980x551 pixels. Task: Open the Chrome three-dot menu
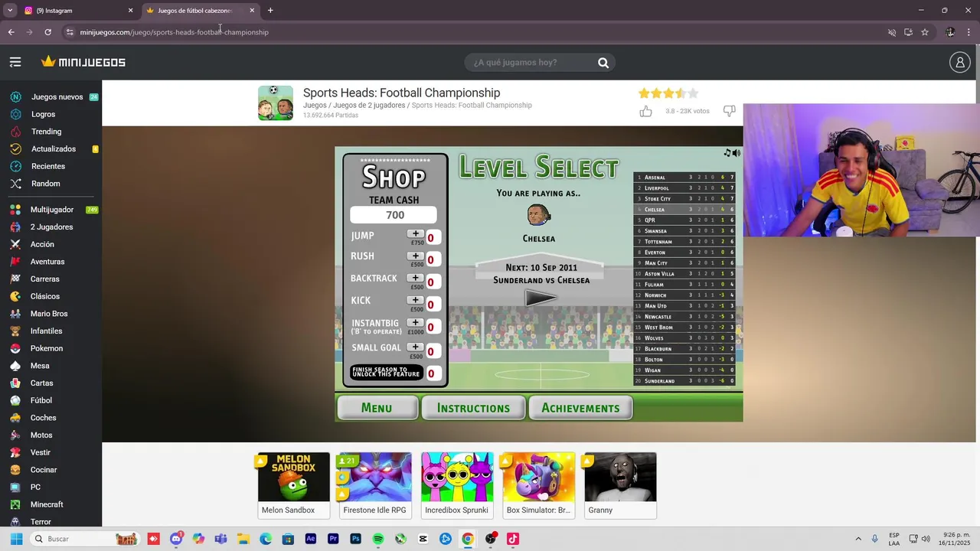coord(969,32)
